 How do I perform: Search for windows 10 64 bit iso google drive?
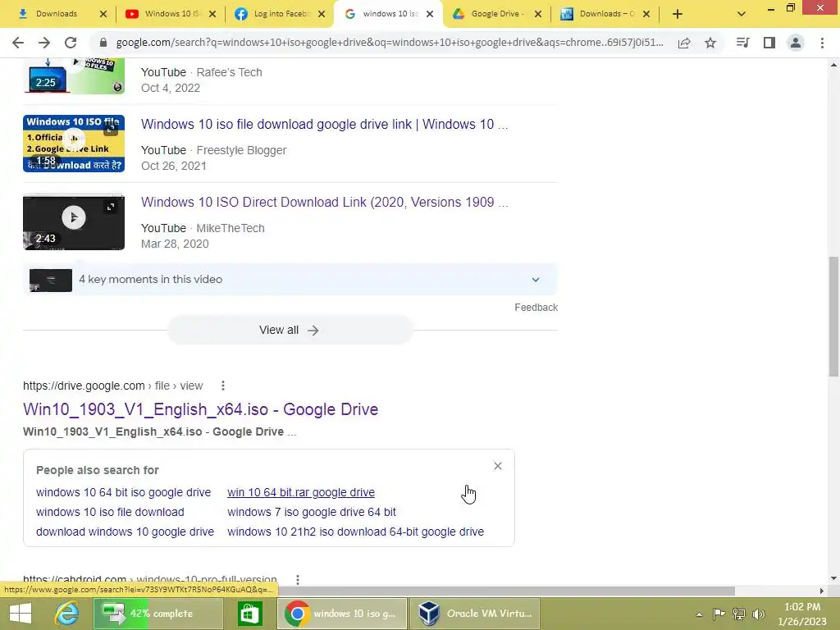[x=123, y=492]
